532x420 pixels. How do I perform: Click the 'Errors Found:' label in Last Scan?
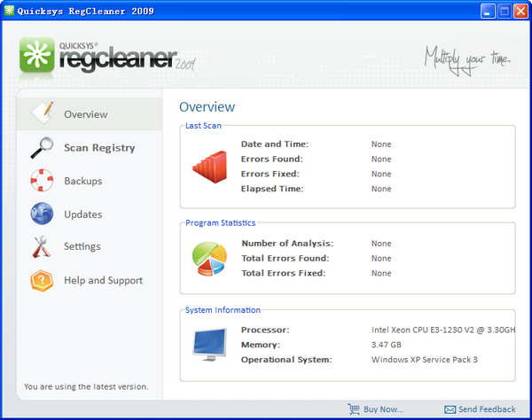coord(272,159)
